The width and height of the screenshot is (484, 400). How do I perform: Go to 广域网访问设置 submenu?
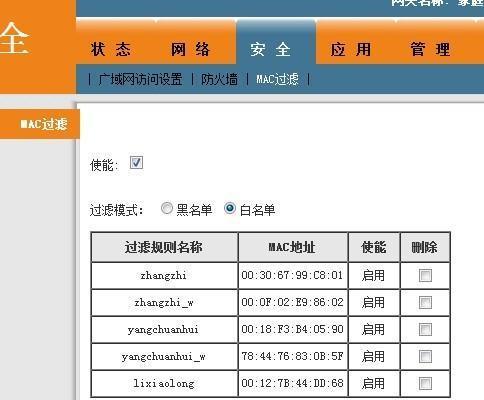pyautogui.click(x=140, y=79)
